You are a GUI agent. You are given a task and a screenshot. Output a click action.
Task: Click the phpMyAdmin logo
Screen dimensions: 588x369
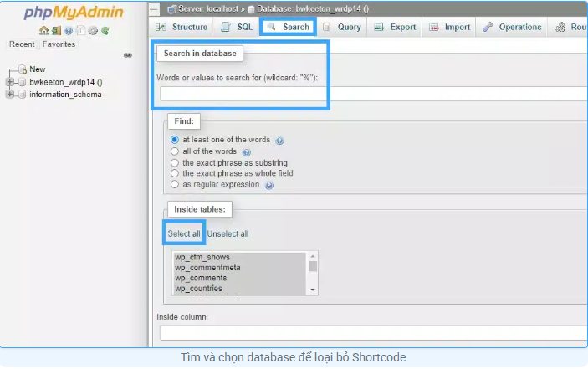pos(74,12)
